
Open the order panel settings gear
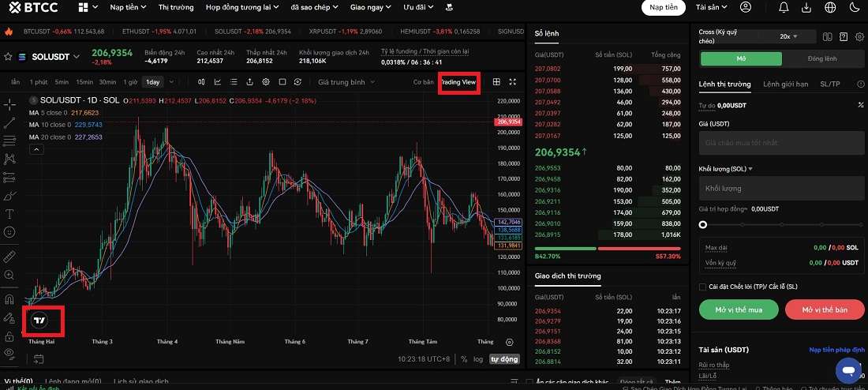(x=859, y=36)
